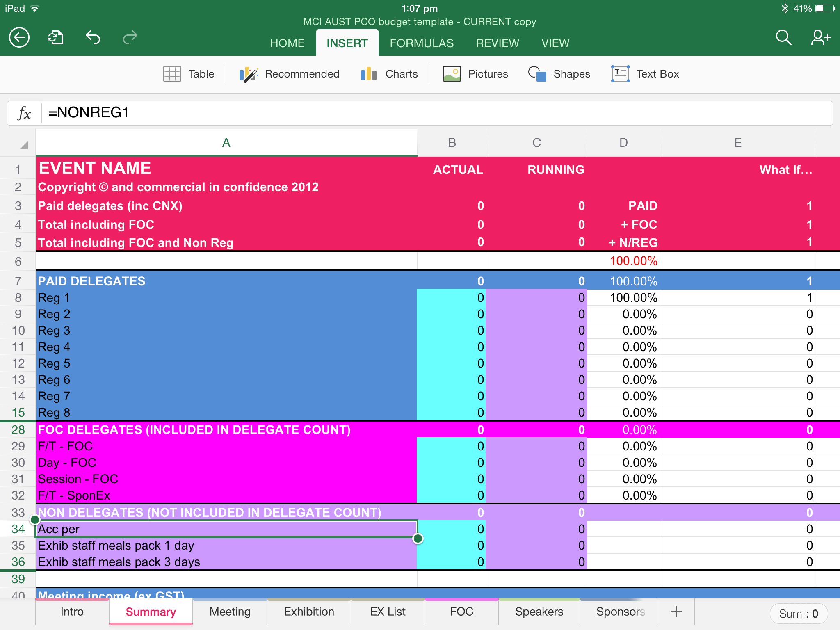Image resolution: width=840 pixels, height=630 pixels.
Task: Open Recommended charts option
Action: [x=290, y=74]
